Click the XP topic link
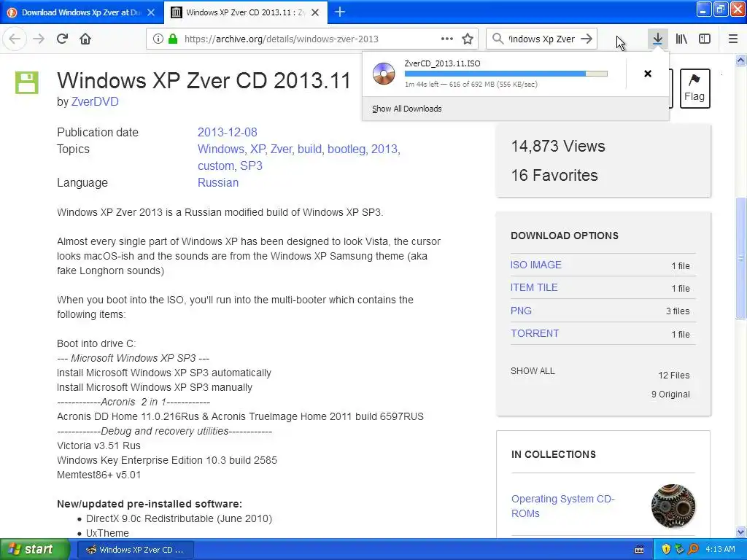The width and height of the screenshot is (747, 560). 258,149
